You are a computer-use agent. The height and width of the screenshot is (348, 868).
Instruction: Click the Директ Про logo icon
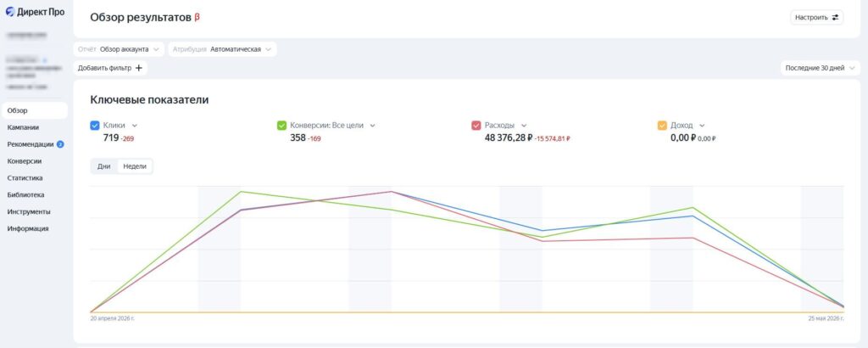tap(10, 12)
